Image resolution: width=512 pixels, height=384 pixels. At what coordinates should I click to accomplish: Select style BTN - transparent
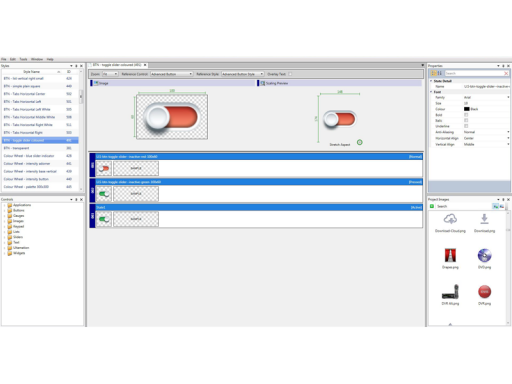(40, 148)
